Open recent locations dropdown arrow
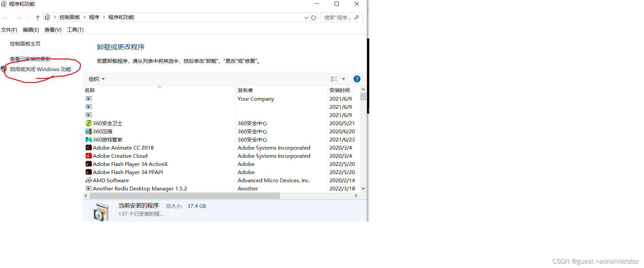The image size is (644, 268). tap(29, 18)
